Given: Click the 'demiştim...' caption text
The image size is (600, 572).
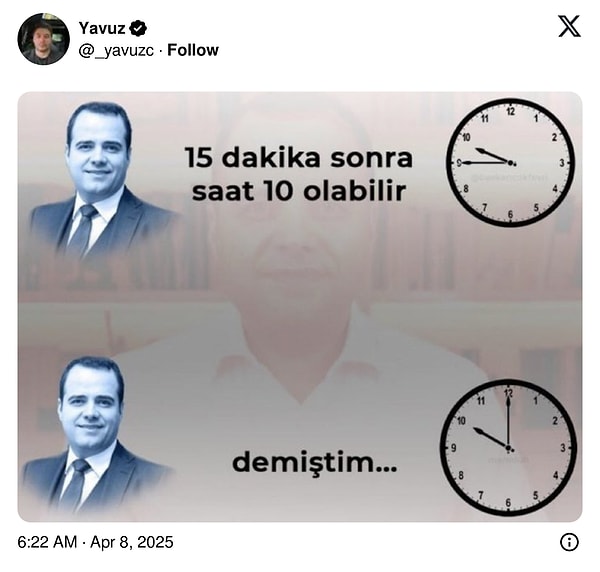Looking at the screenshot, I should pos(315,462).
